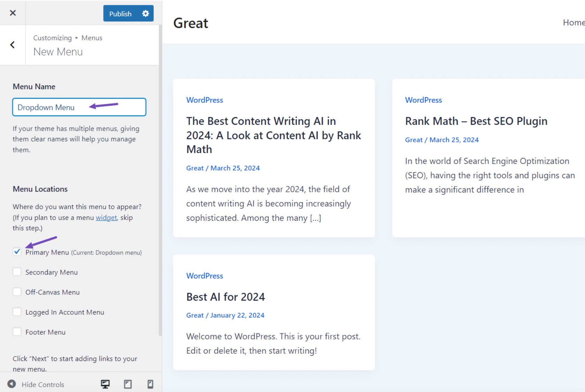The width and height of the screenshot is (585, 392).
Task: Switch to tablet preview icon
Action: tap(128, 384)
